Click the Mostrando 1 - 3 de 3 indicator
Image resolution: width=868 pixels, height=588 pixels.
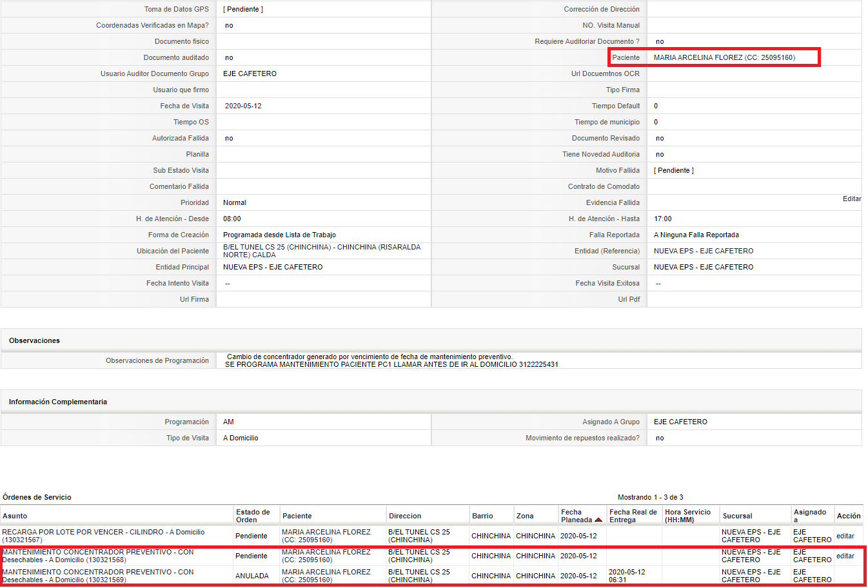click(x=650, y=497)
